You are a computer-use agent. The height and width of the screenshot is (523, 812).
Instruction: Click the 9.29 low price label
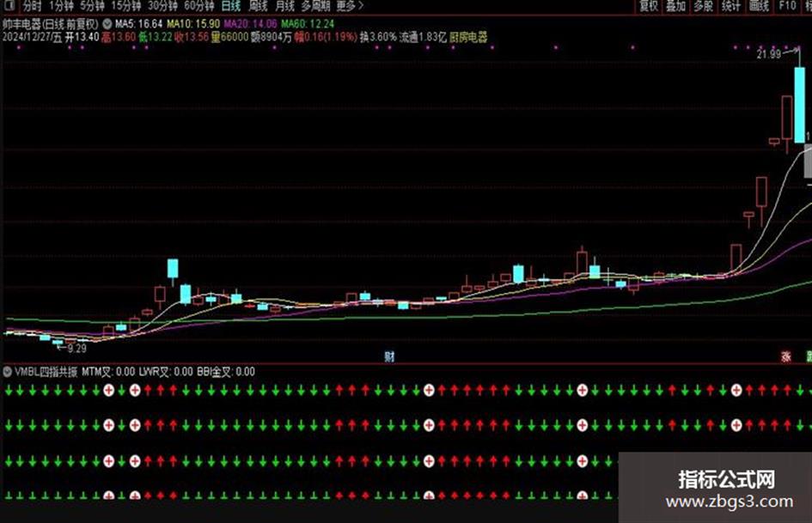(x=77, y=348)
